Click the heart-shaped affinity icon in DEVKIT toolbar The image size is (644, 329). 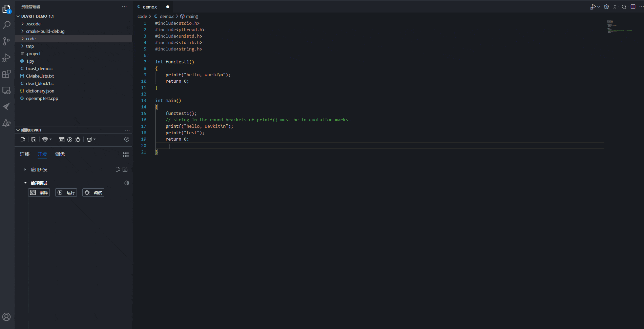[45, 139]
